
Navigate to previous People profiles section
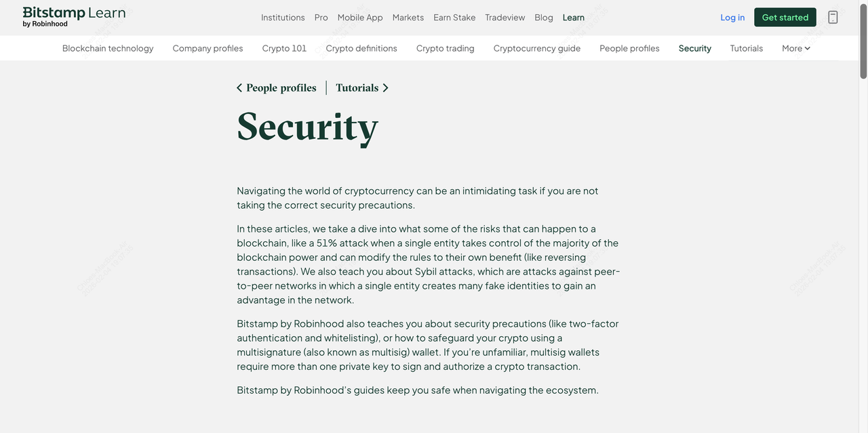pos(281,88)
